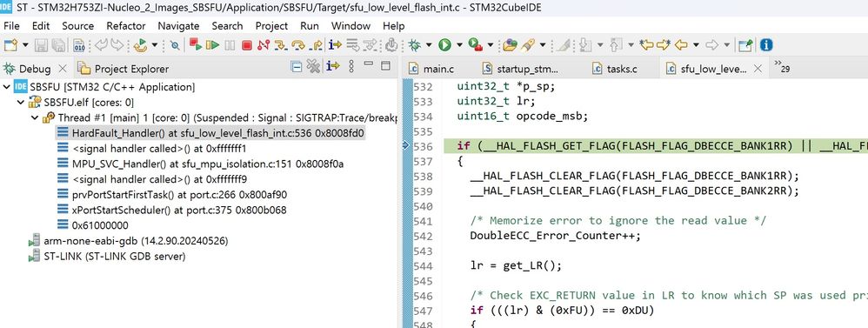Open the Debug view's three-dot menu
The height and width of the screenshot is (328, 868).
point(351,67)
